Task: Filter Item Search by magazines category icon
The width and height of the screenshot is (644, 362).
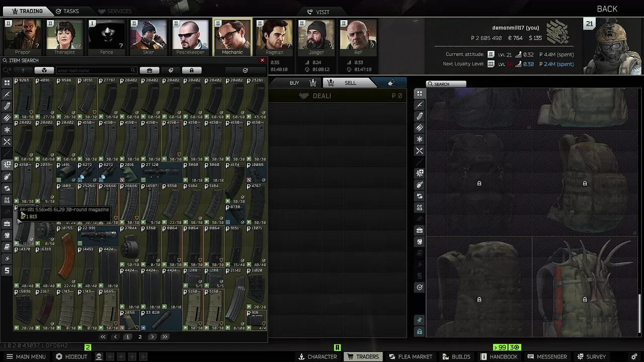Action: click(7, 106)
